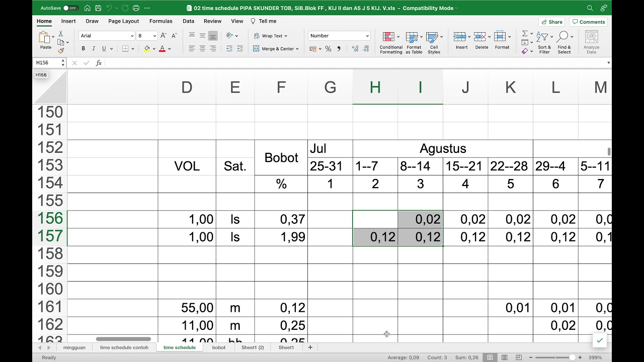
Task: Print using the printer icon
Action: [136, 8]
